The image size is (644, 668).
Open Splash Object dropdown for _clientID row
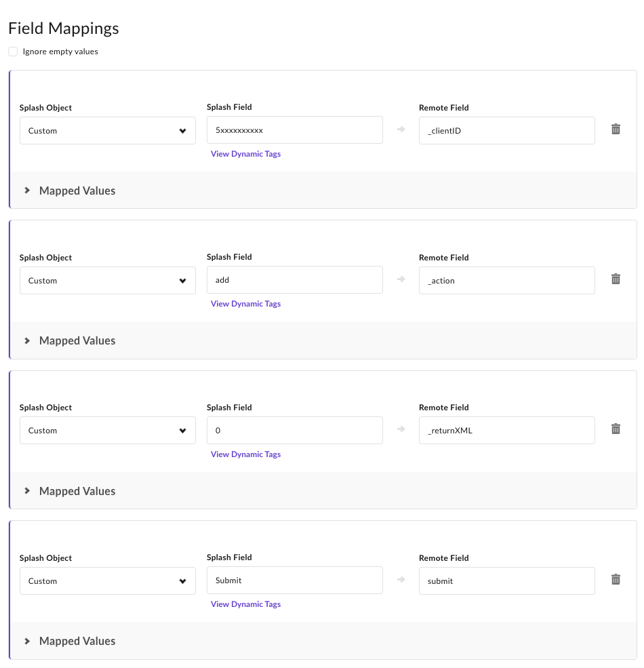[107, 130]
